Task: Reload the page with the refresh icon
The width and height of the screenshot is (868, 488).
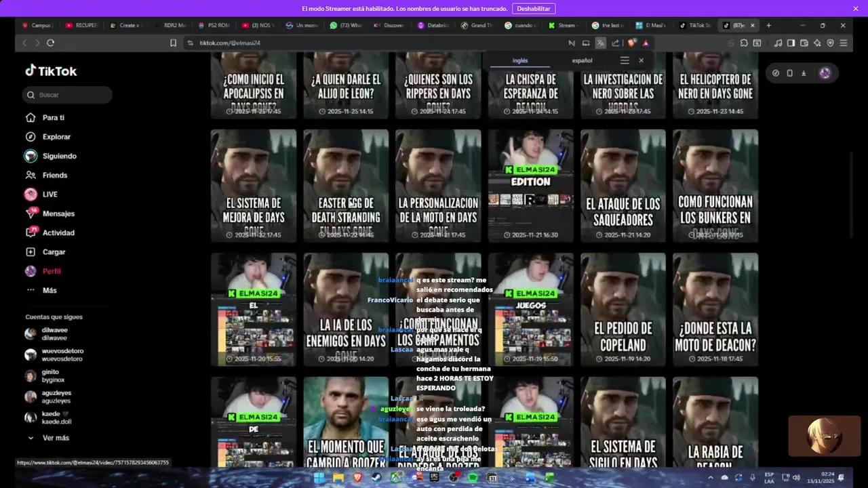Action: coord(50,43)
